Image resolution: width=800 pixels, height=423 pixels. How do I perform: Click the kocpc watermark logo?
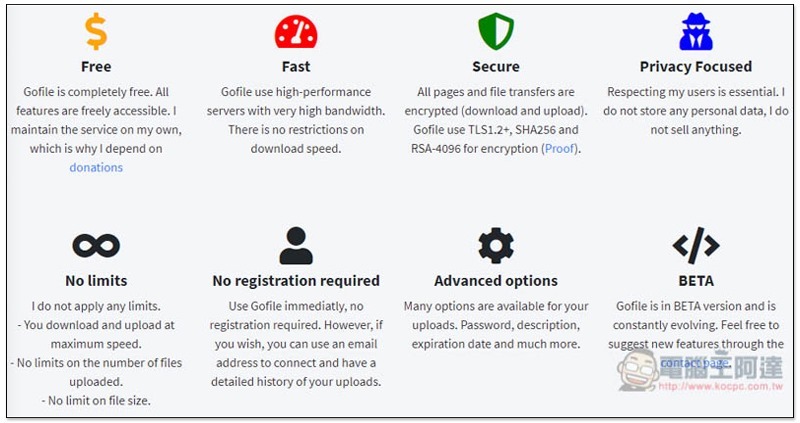tap(700, 371)
